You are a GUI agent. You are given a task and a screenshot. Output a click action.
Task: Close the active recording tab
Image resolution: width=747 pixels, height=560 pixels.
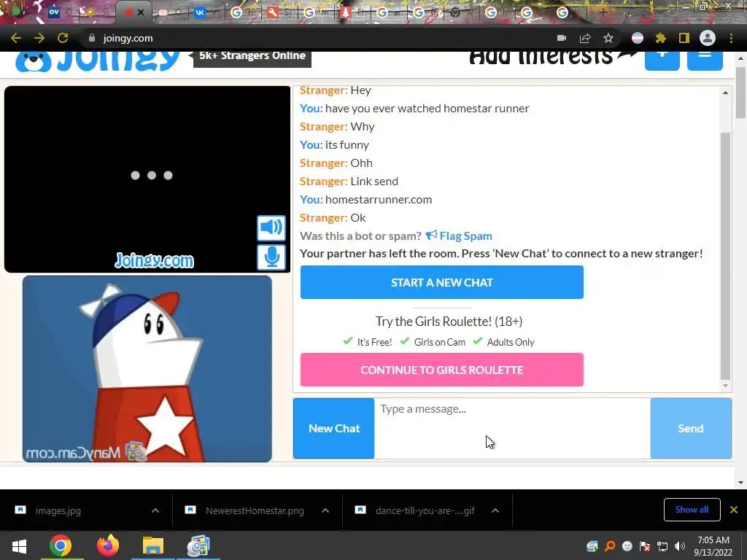(x=141, y=13)
